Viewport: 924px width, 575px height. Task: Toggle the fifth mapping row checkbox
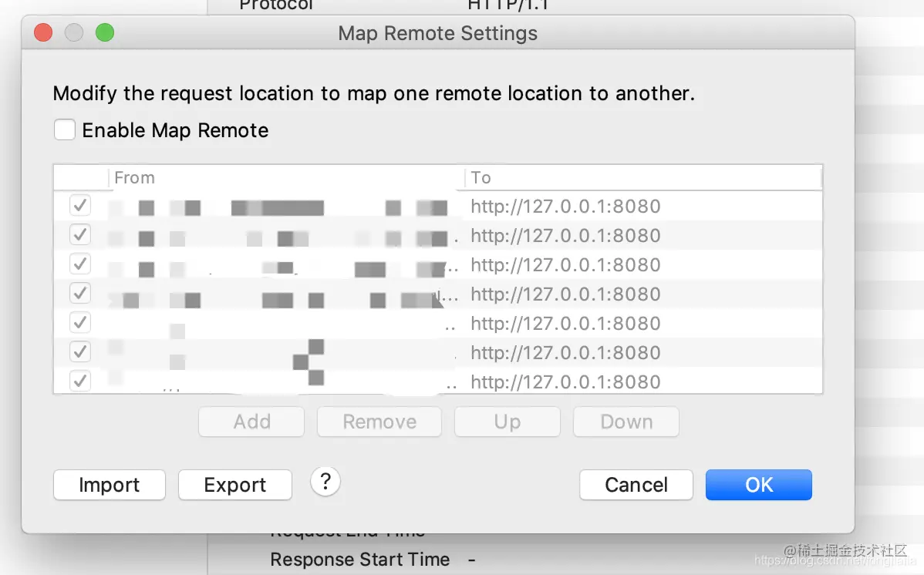point(80,322)
